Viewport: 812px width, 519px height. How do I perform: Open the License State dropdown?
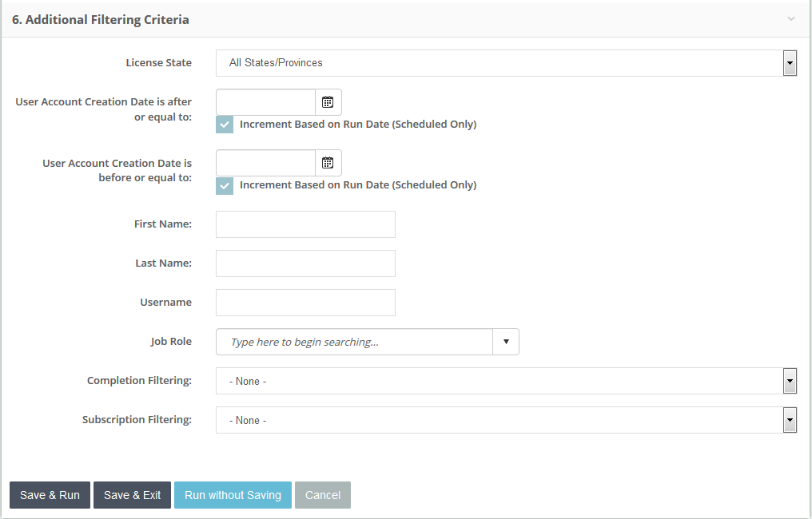tap(506, 63)
